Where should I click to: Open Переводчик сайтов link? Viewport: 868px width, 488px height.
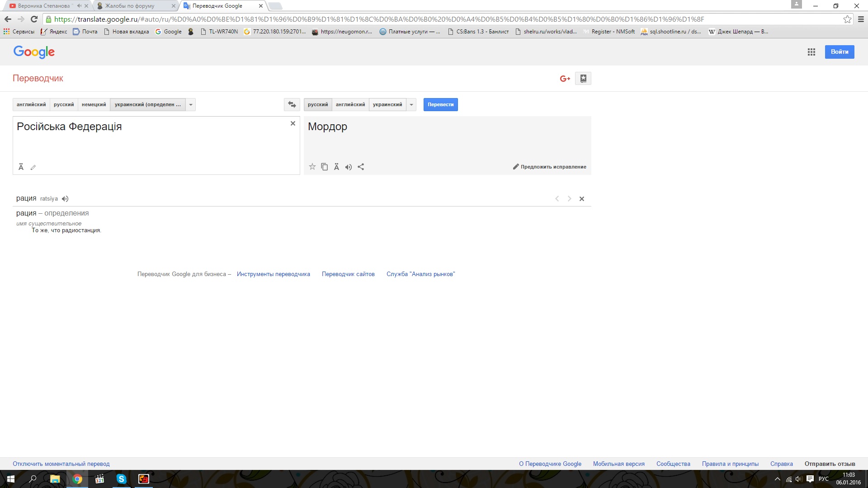click(x=348, y=274)
